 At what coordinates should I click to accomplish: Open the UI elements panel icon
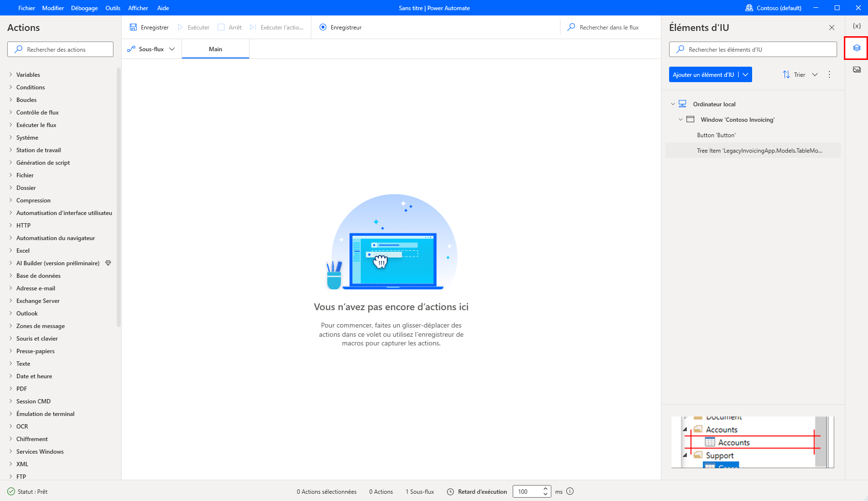coord(856,48)
